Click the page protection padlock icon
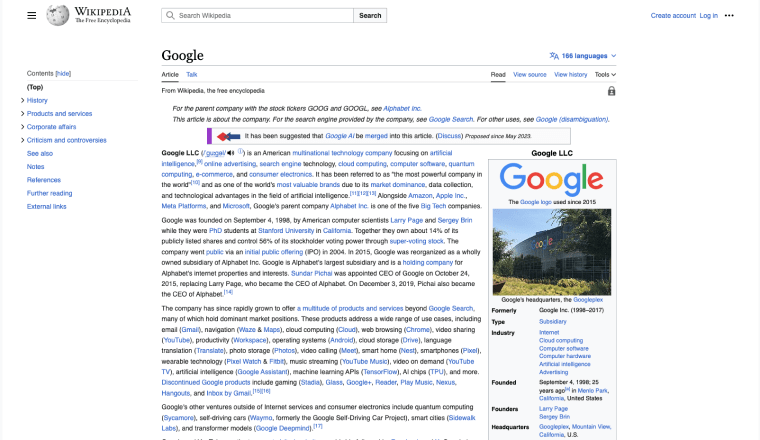This screenshot has height=440, width=760. [x=611, y=91]
